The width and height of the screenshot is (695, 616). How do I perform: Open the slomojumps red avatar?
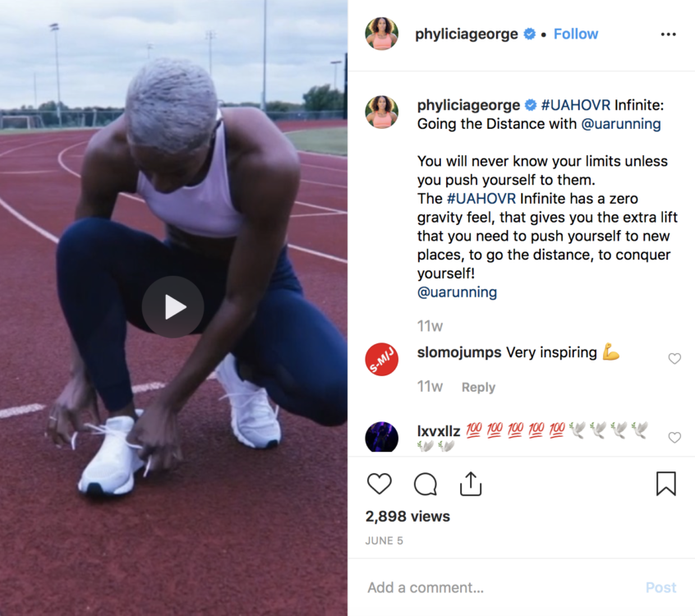[382, 359]
